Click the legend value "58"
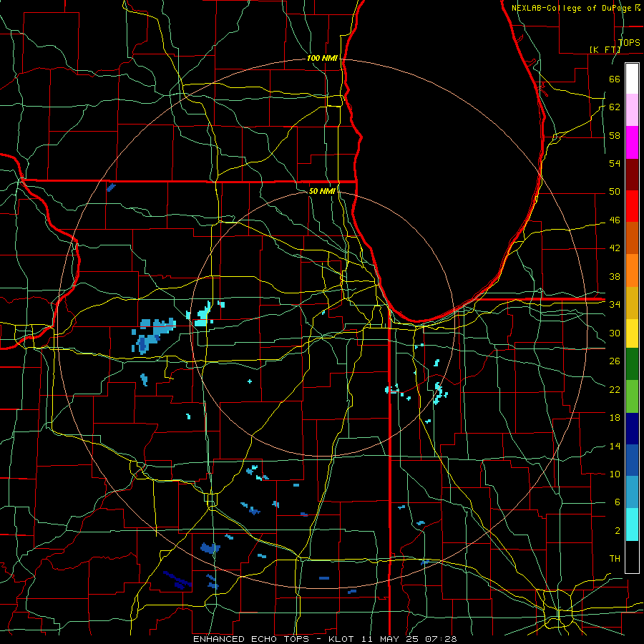 615,135
